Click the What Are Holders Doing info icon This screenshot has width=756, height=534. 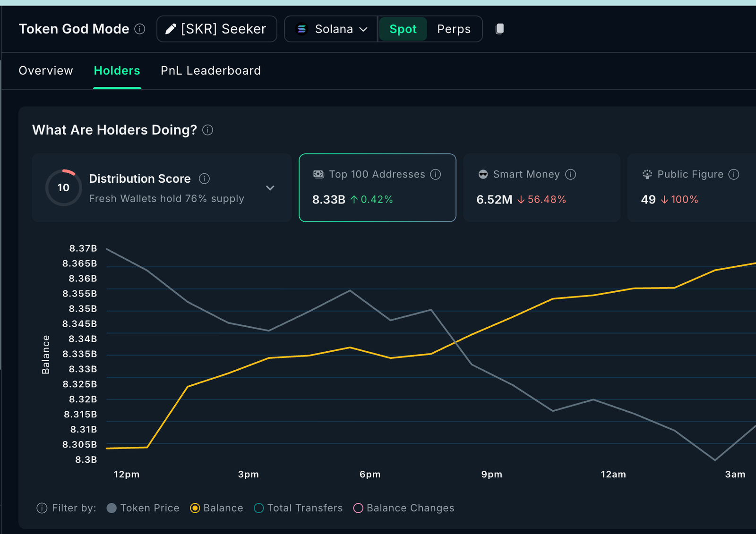point(207,130)
